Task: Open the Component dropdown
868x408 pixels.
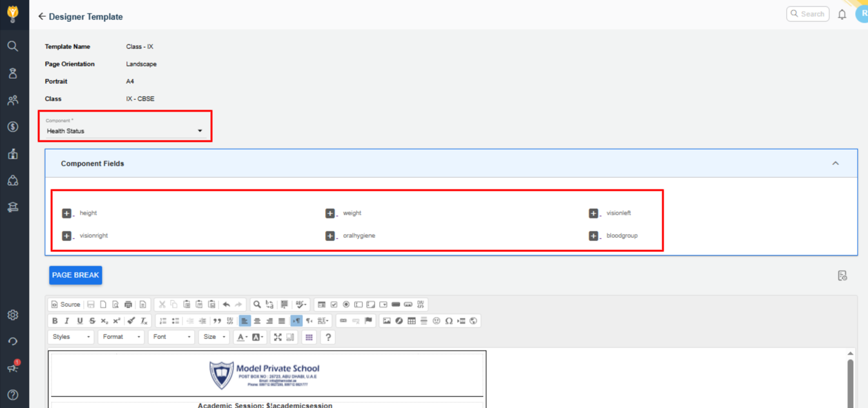Action: click(x=125, y=131)
